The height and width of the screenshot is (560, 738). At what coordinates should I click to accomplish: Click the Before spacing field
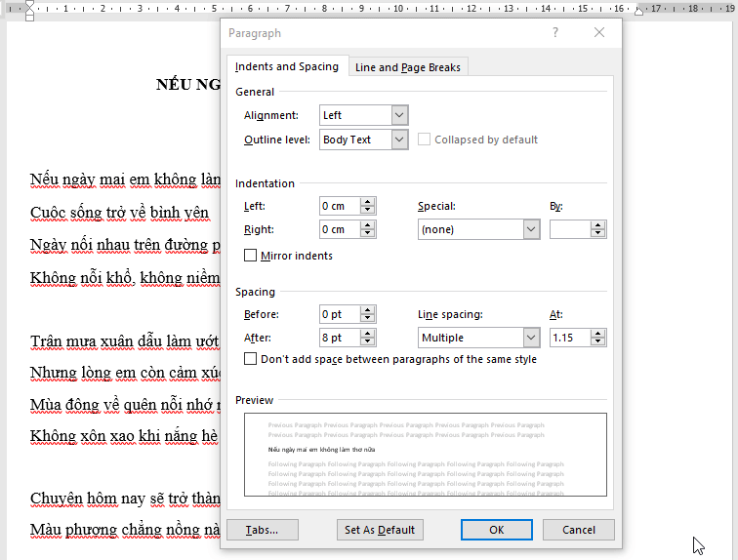point(340,314)
